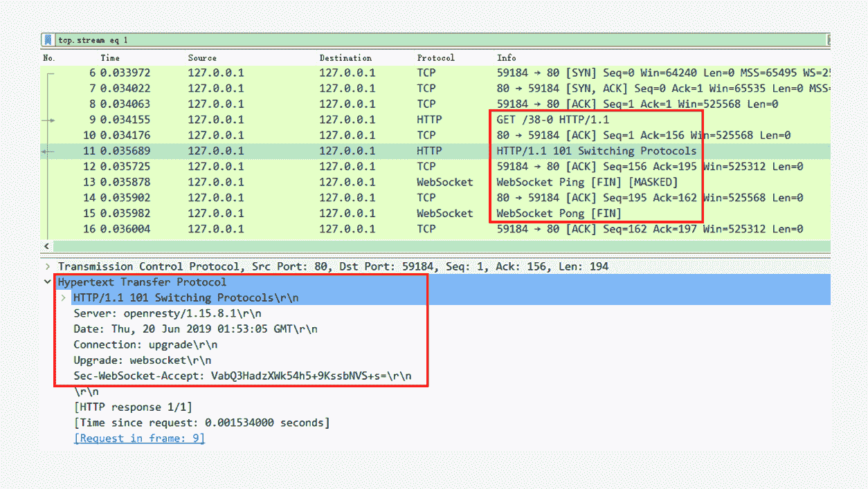Image resolution: width=868 pixels, height=489 pixels.
Task: Select packet 11 101 Switching Protocols
Action: 435,151
